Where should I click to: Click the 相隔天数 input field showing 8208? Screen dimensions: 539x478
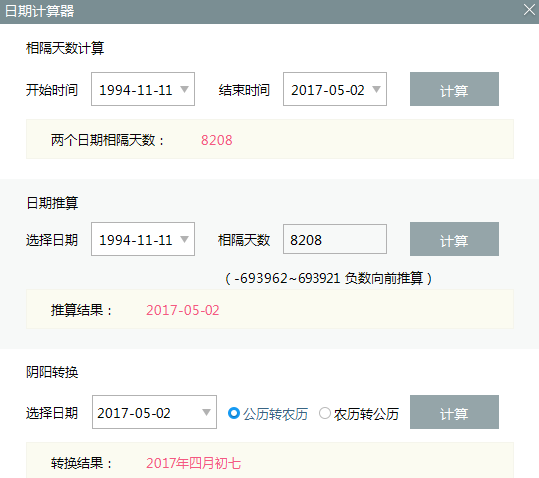pyautogui.click(x=335, y=239)
